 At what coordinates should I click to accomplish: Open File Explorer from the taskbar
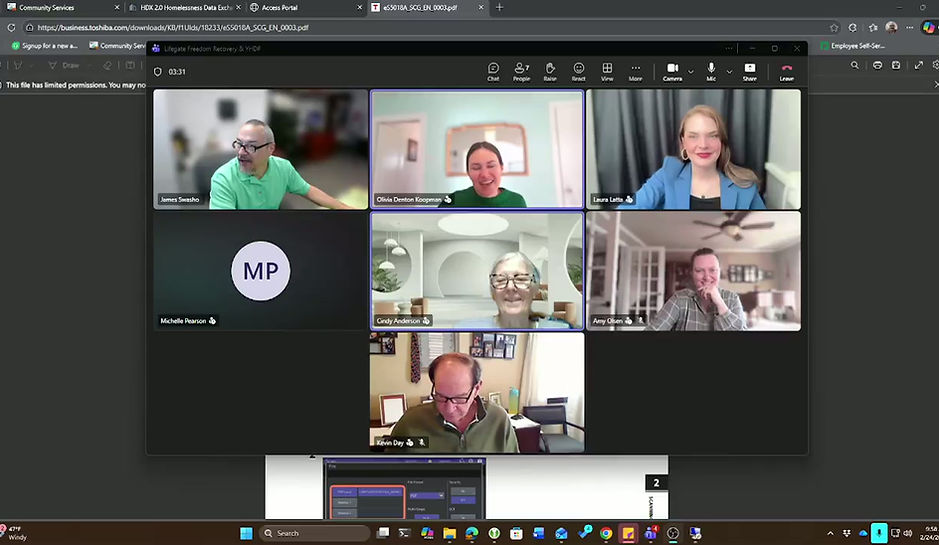coord(449,533)
